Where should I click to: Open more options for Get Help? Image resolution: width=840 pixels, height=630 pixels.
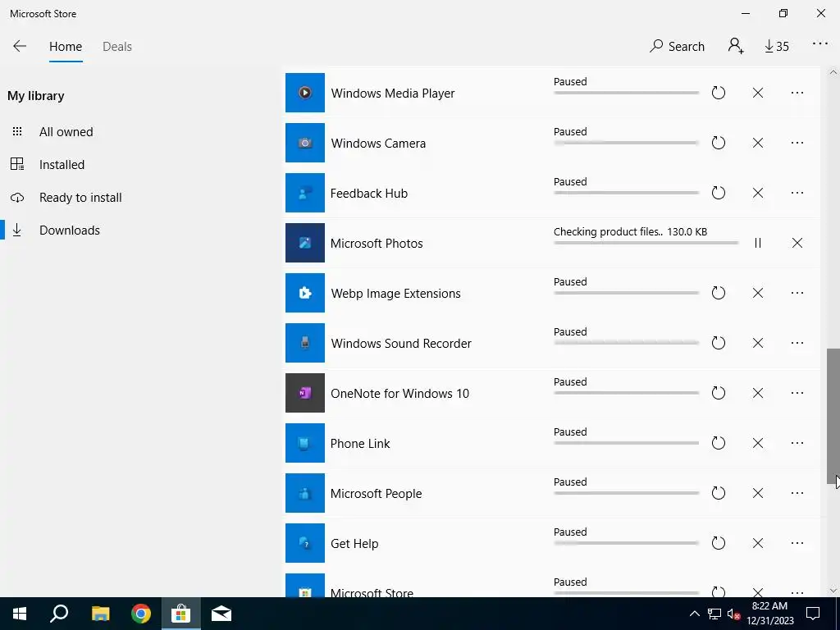pos(797,543)
